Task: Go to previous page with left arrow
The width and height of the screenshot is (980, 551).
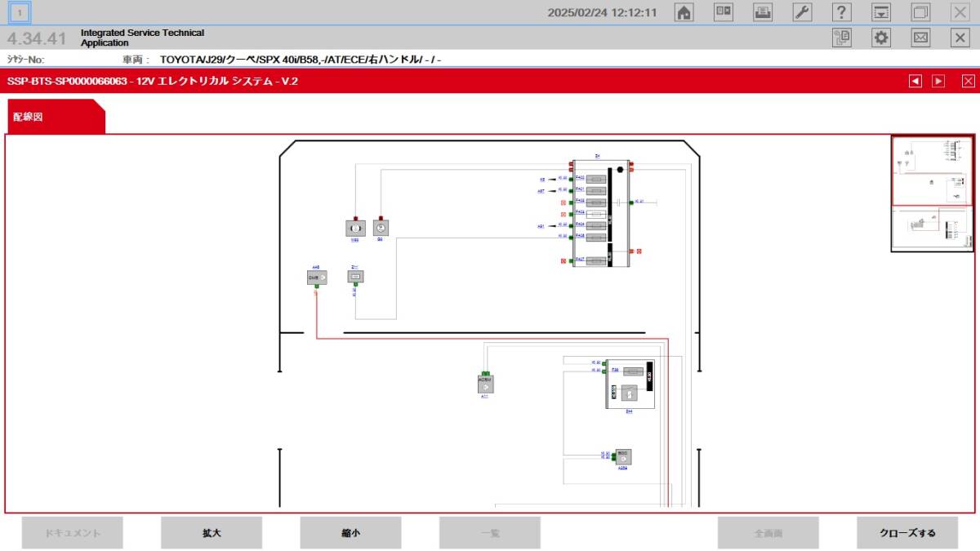Action: click(915, 81)
